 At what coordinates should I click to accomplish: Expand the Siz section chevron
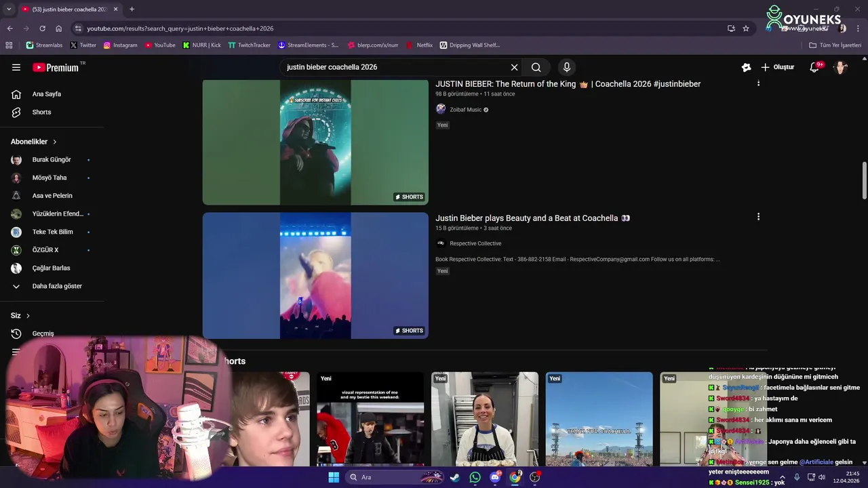(28, 316)
